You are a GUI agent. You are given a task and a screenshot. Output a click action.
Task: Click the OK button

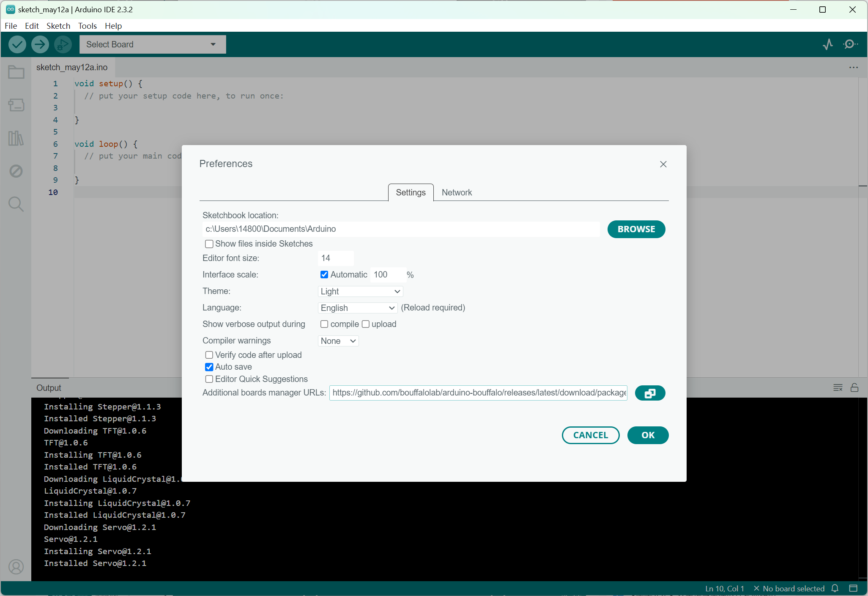click(x=648, y=435)
